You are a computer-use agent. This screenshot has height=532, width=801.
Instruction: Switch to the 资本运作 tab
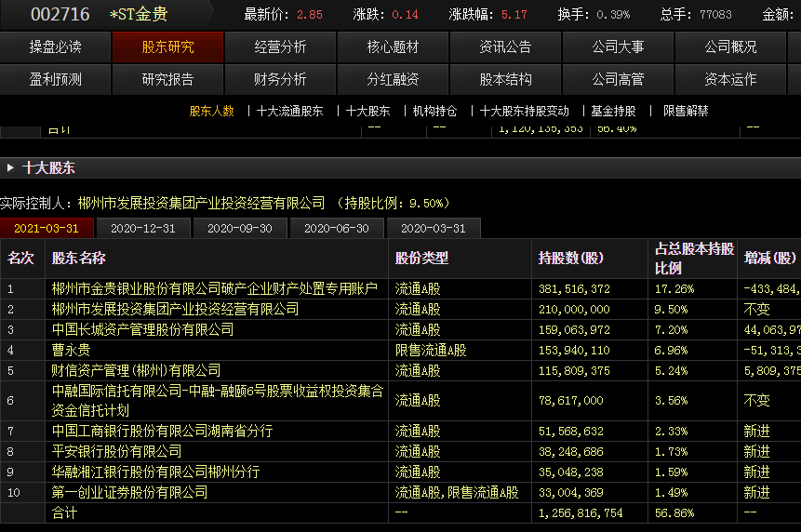pos(730,79)
